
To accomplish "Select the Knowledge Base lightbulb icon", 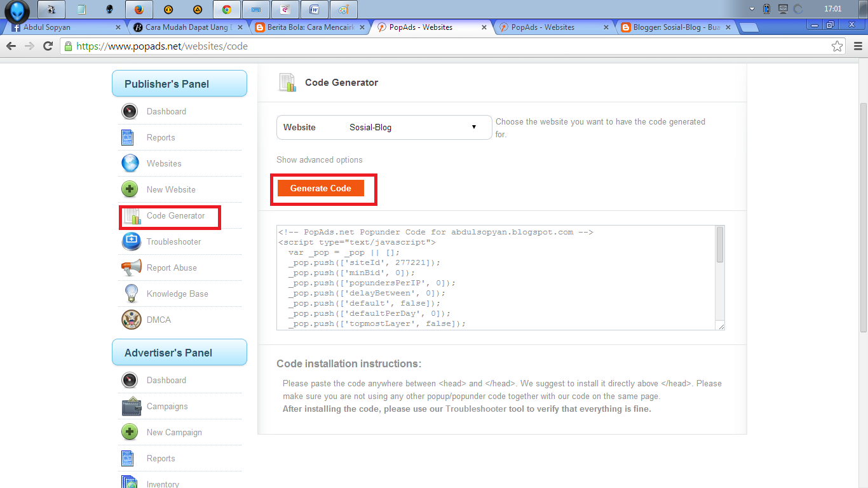I will tap(130, 293).
